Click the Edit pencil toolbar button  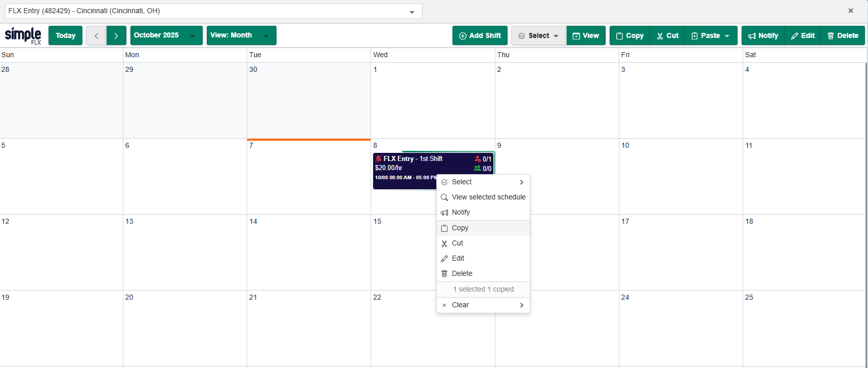coord(803,35)
